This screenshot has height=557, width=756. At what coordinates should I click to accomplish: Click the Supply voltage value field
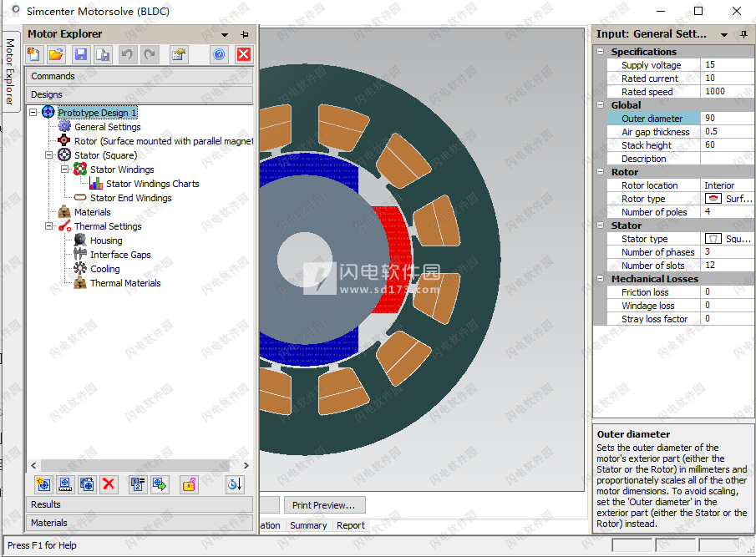click(x=728, y=64)
